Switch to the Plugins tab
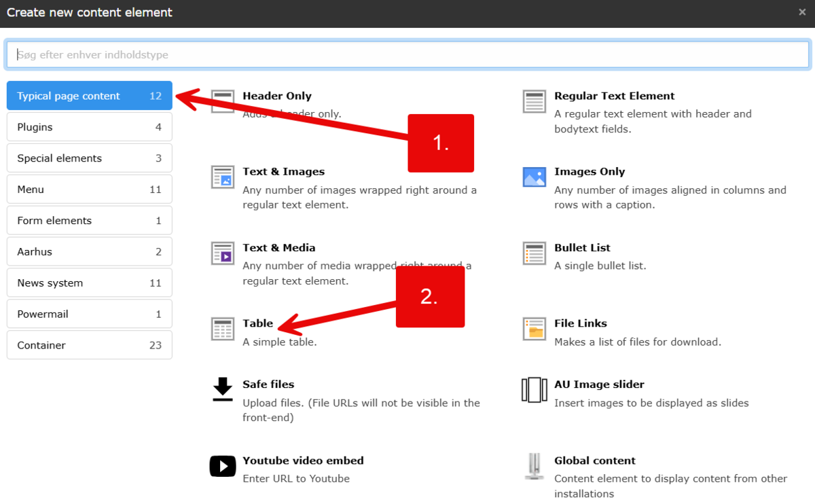Screen dimensions: 815x504 [89, 127]
